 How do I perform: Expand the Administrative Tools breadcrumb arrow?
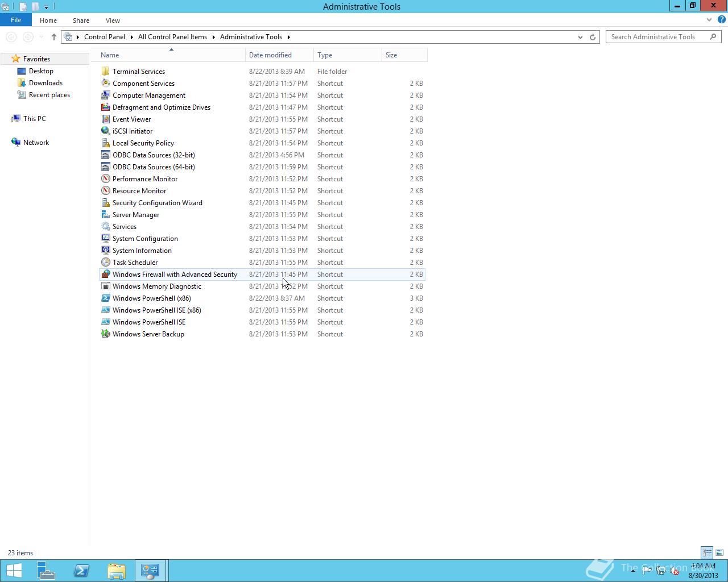pyautogui.click(x=289, y=37)
